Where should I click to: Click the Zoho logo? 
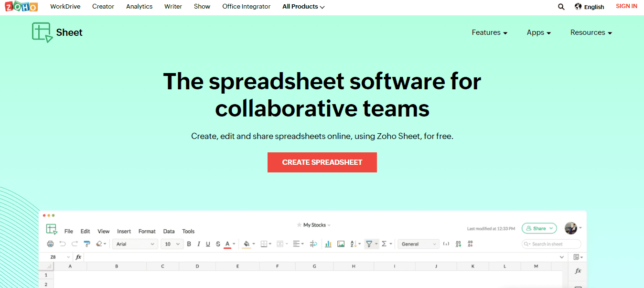click(x=20, y=6)
